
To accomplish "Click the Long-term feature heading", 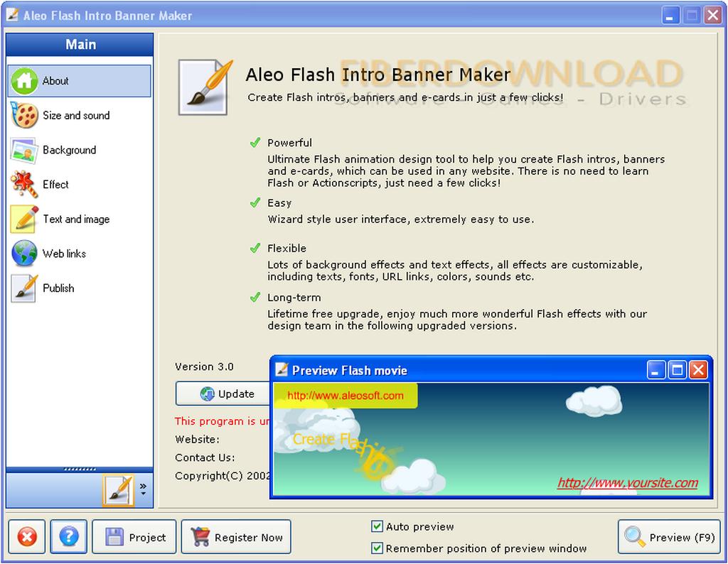I will (x=294, y=298).
